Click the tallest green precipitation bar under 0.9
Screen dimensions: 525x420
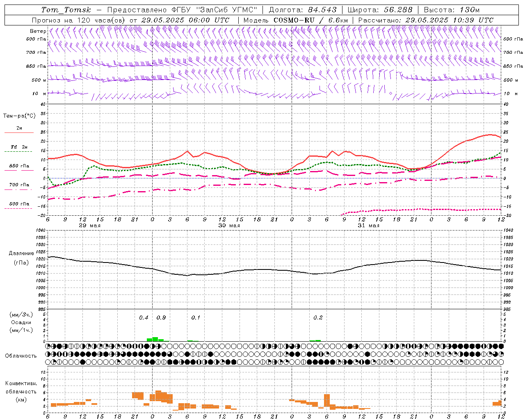coord(155,339)
